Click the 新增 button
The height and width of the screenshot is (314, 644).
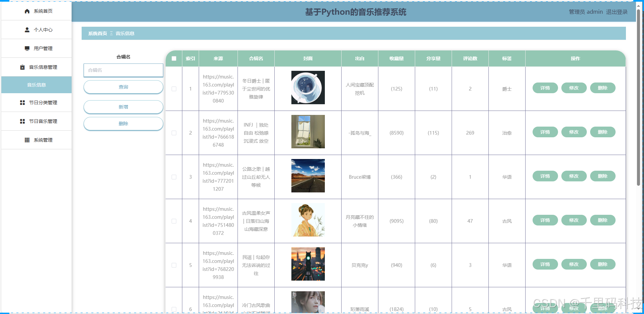123,107
